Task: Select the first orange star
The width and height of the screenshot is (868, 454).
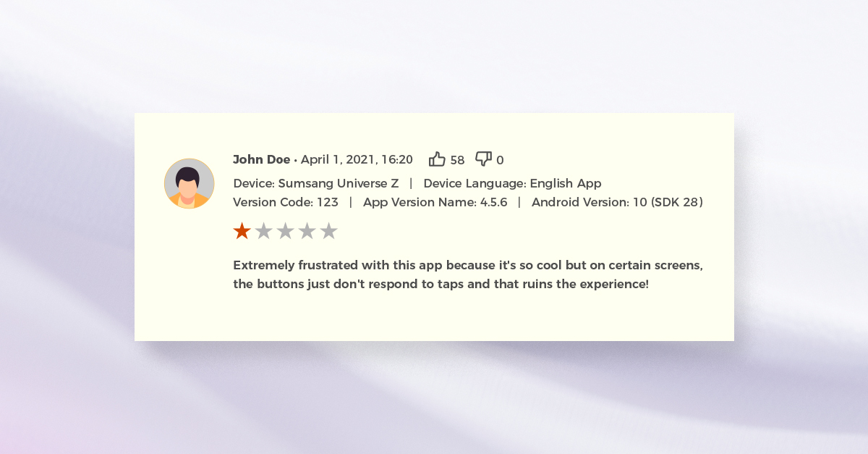Action: coord(242,231)
